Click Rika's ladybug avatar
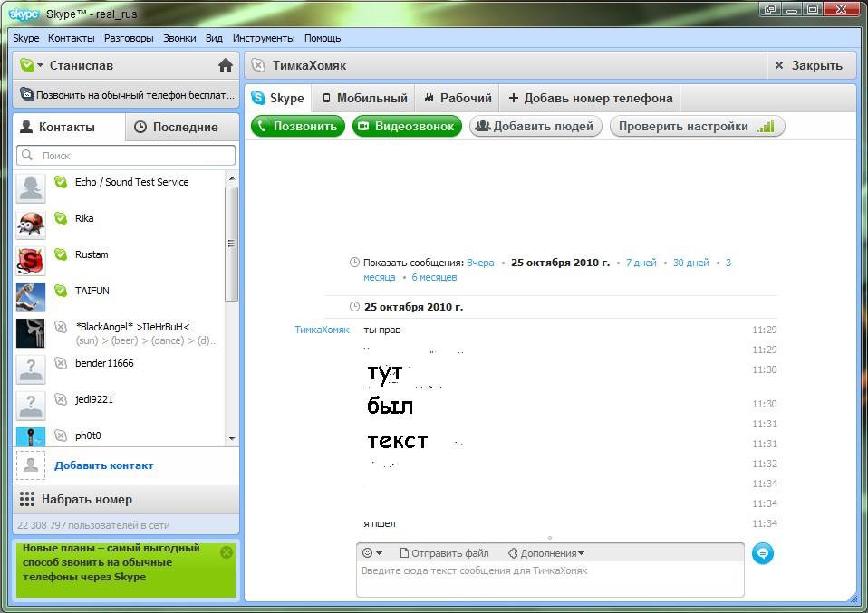Screen dimensions: 868x613 click(31, 225)
